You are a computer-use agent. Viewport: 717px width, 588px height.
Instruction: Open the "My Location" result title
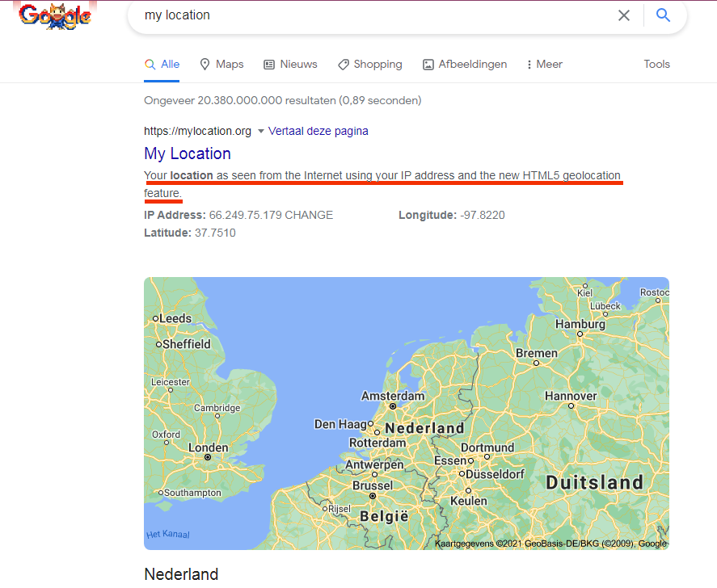click(x=188, y=153)
